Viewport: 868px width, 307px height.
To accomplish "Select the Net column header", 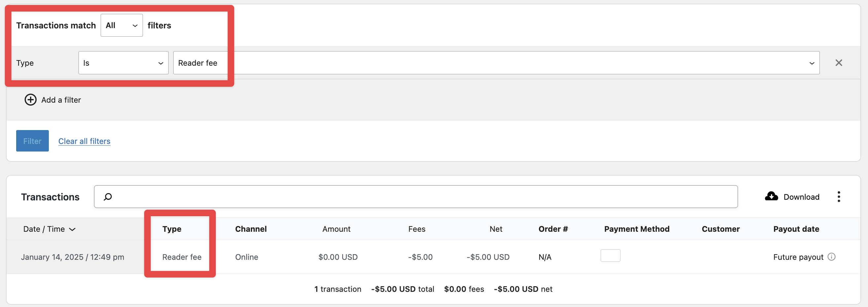I will coord(496,229).
